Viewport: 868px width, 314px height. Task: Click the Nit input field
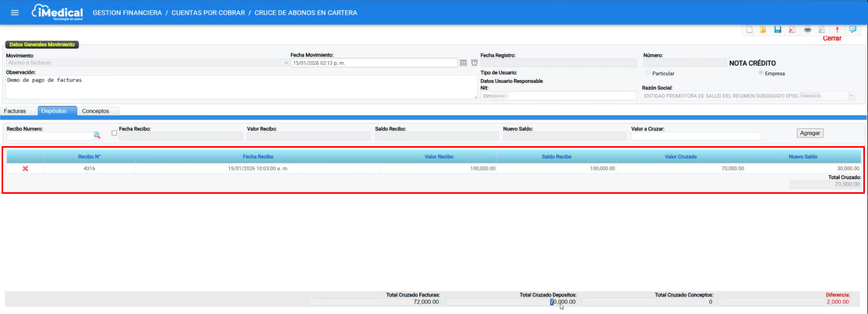558,96
